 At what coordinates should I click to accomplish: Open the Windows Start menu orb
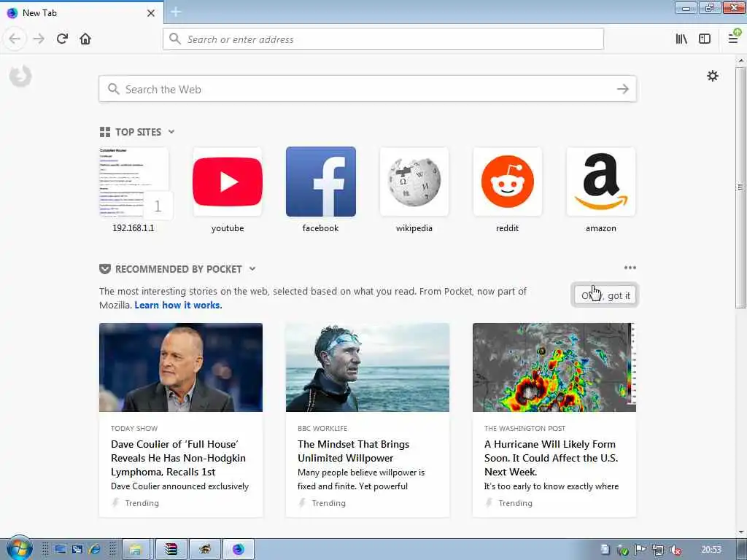(19, 548)
